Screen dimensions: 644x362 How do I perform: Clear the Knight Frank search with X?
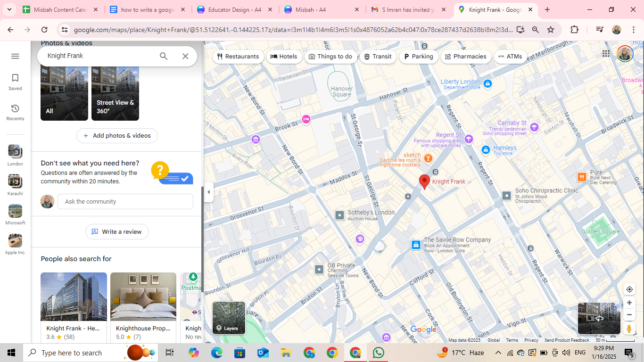[x=185, y=56]
